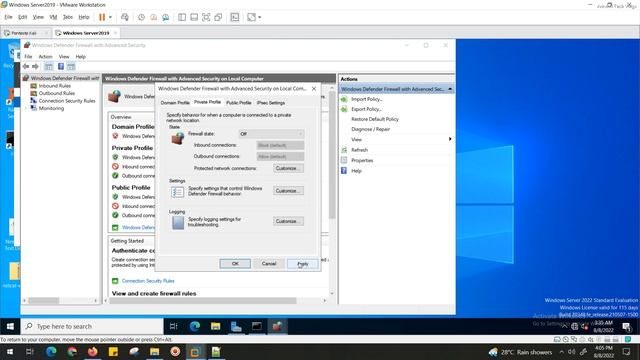Open the VM menu in VMware
The height and width of the screenshot is (360, 640).
(x=53, y=17)
